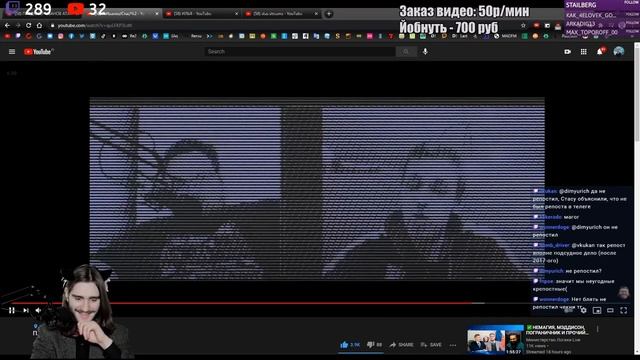Open the recommended video title НЕМАГИЯ, МЭДДИСОН

[x=558, y=330]
